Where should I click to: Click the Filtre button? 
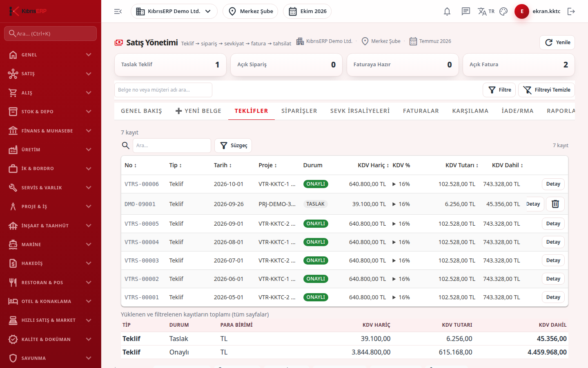pyautogui.click(x=499, y=90)
